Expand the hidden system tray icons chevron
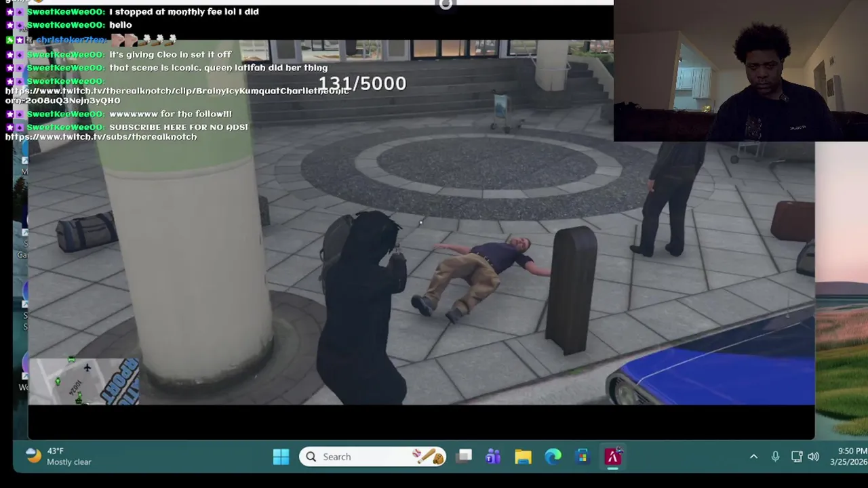Image resolution: width=868 pixels, height=488 pixels. [753, 457]
